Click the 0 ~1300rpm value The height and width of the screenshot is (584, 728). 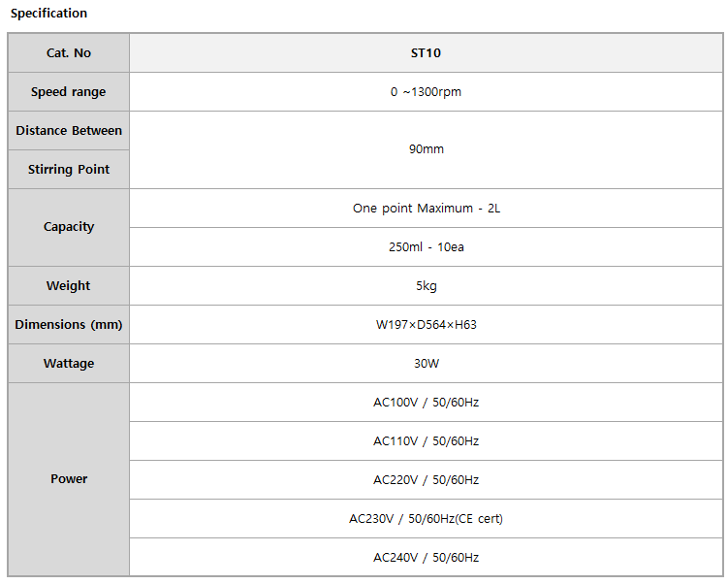point(426,92)
